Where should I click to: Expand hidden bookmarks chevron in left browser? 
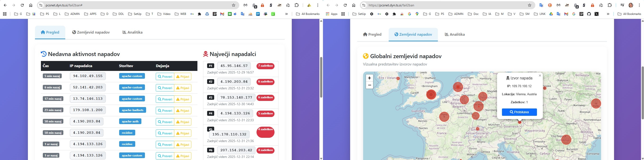click(287, 14)
